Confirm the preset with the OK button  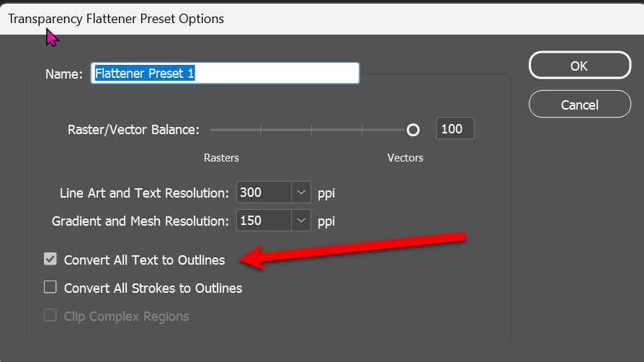pos(579,66)
